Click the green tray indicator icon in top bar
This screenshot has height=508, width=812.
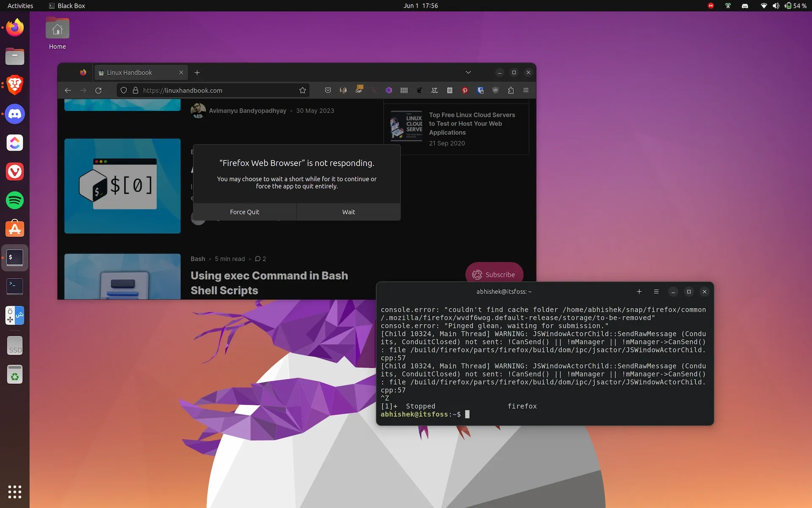pyautogui.click(x=728, y=6)
